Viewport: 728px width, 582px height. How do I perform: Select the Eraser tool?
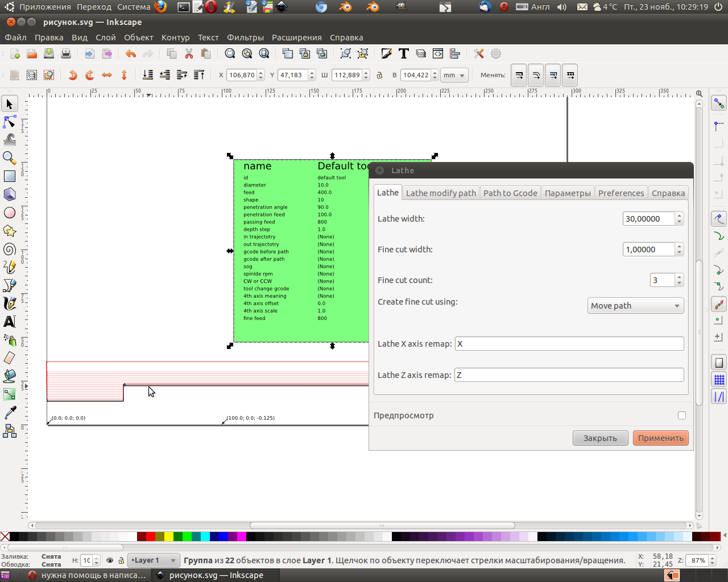[10, 358]
